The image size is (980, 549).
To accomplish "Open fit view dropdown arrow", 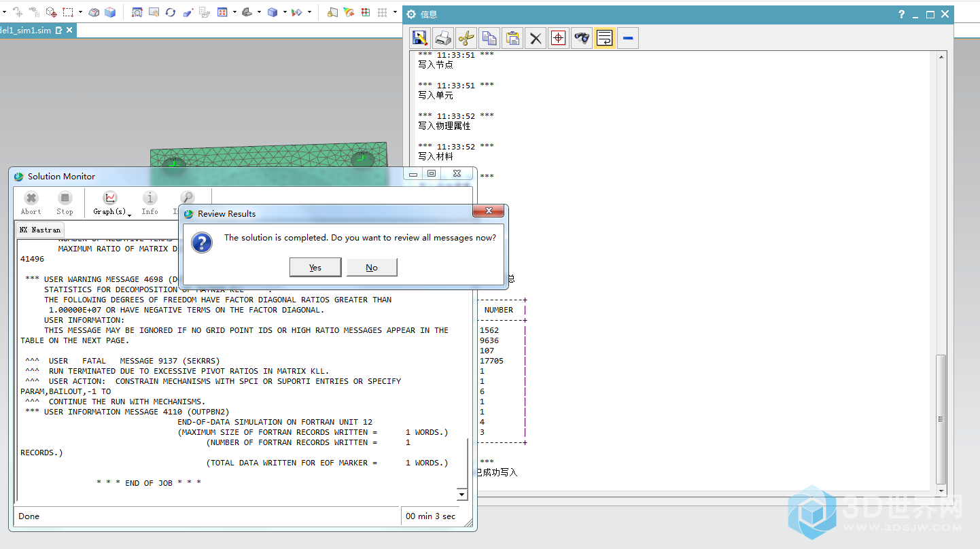I will (234, 12).
